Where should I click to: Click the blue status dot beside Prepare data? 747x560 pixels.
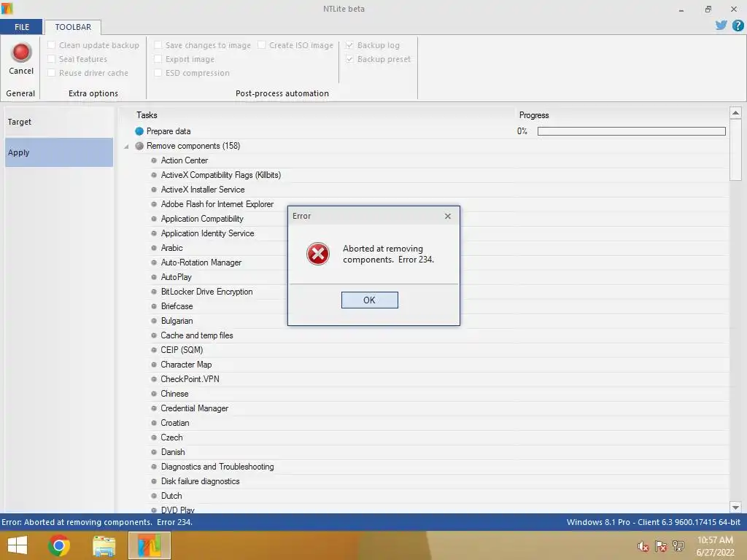pos(139,131)
